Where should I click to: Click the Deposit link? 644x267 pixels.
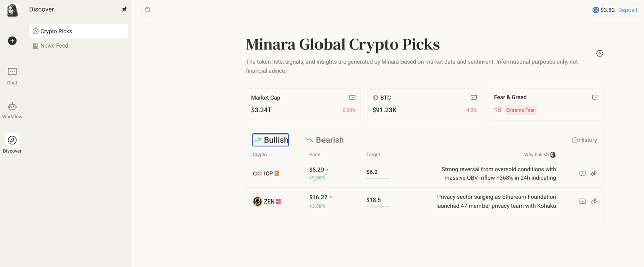(628, 10)
